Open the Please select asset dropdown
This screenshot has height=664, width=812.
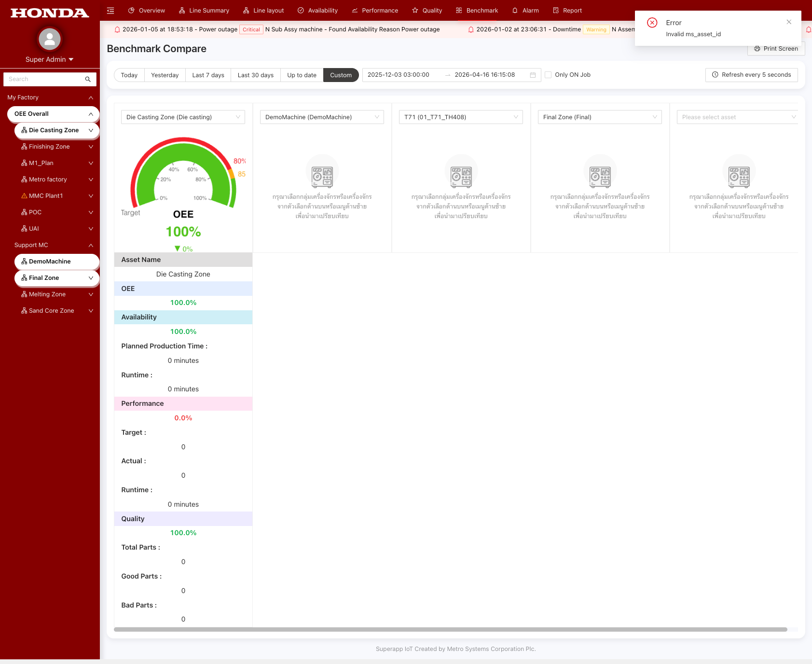tap(737, 117)
